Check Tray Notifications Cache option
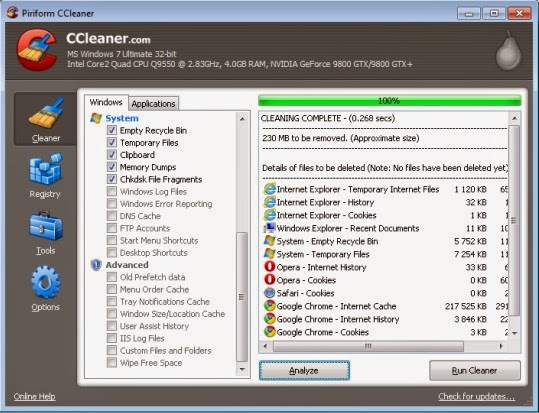 [x=112, y=301]
